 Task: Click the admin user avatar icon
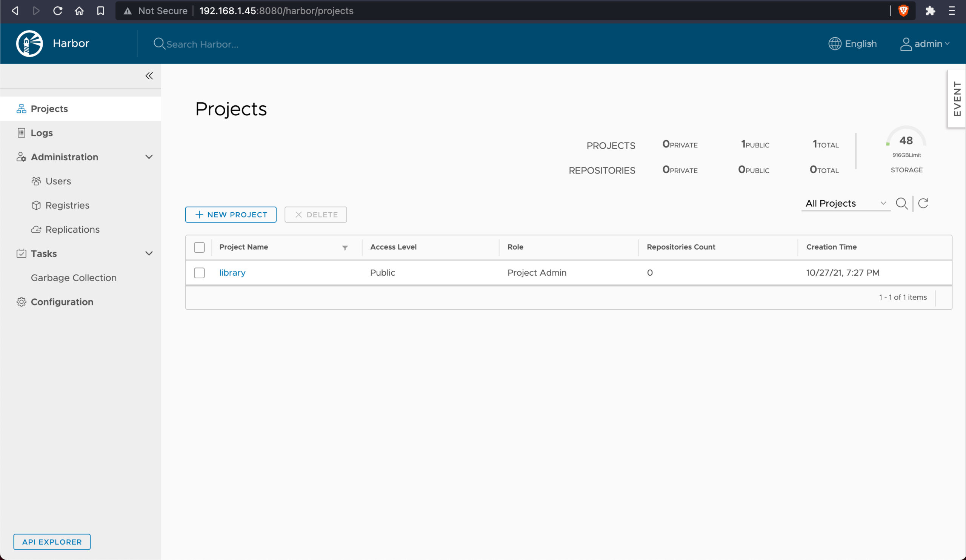[906, 44]
